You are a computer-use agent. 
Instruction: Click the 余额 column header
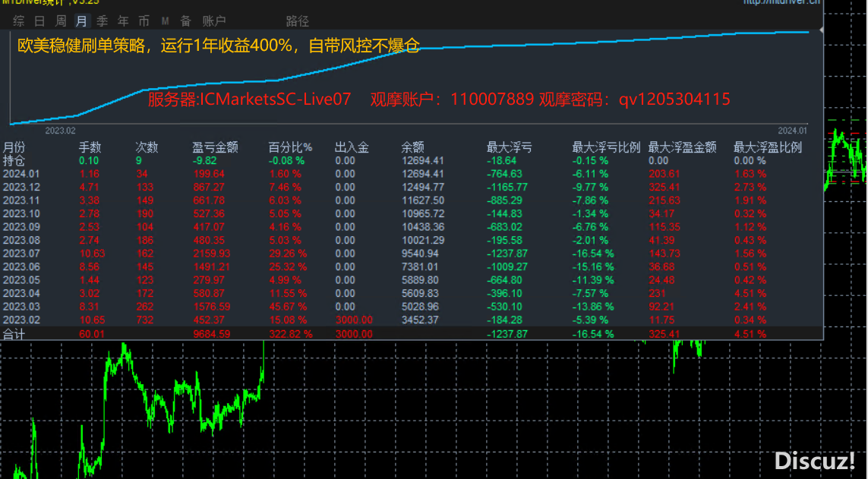click(x=412, y=147)
